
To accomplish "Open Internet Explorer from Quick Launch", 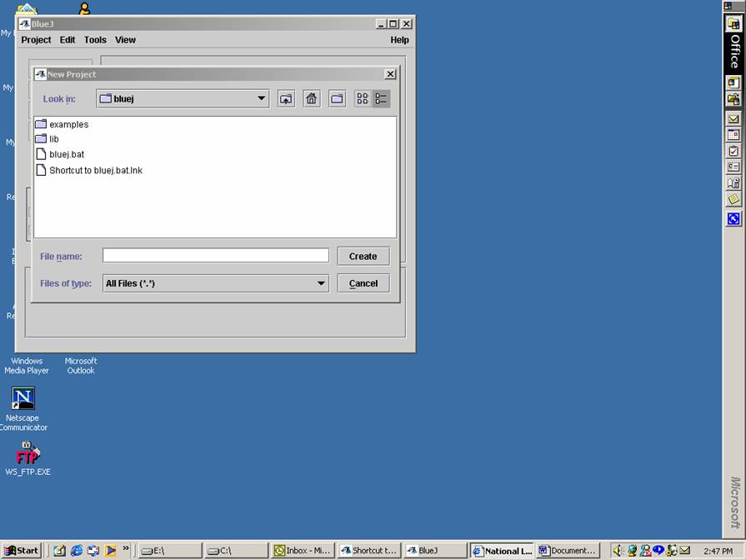I will click(x=77, y=551).
